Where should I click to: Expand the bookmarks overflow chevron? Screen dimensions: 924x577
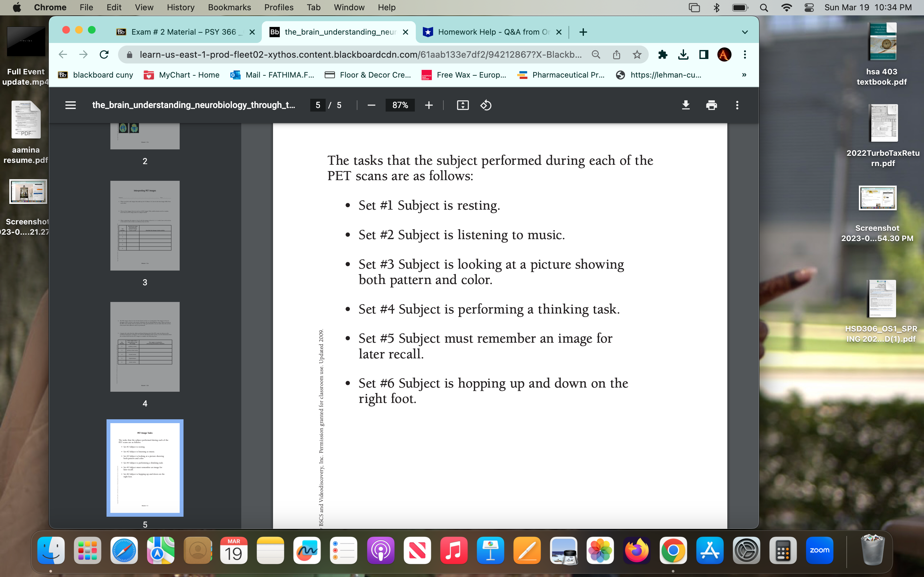tap(744, 75)
